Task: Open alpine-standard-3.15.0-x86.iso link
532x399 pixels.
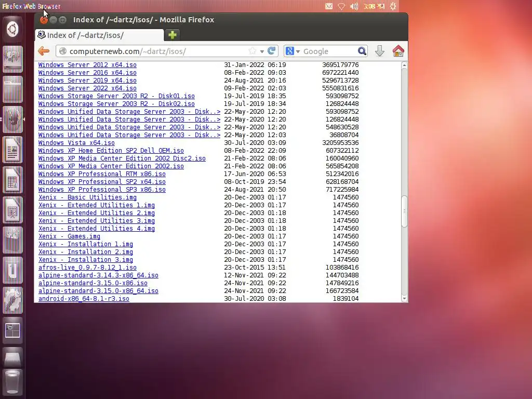Action: pyautogui.click(x=92, y=283)
